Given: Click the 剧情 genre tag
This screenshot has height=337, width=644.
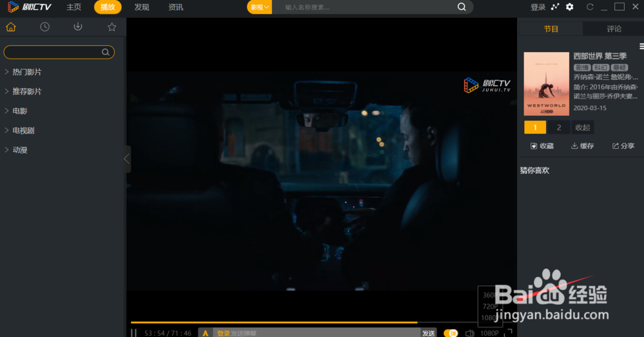Looking at the screenshot, I should [x=582, y=68].
